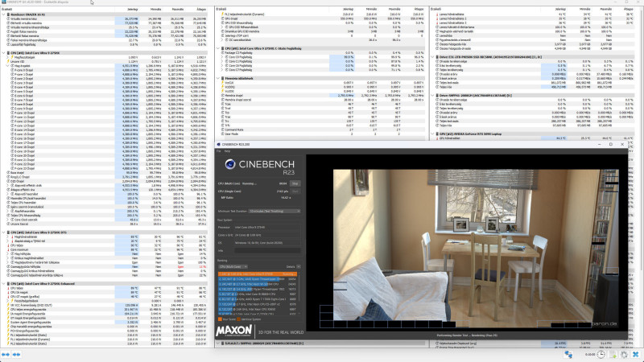Collapse the Mag órajelek node

point(8,66)
